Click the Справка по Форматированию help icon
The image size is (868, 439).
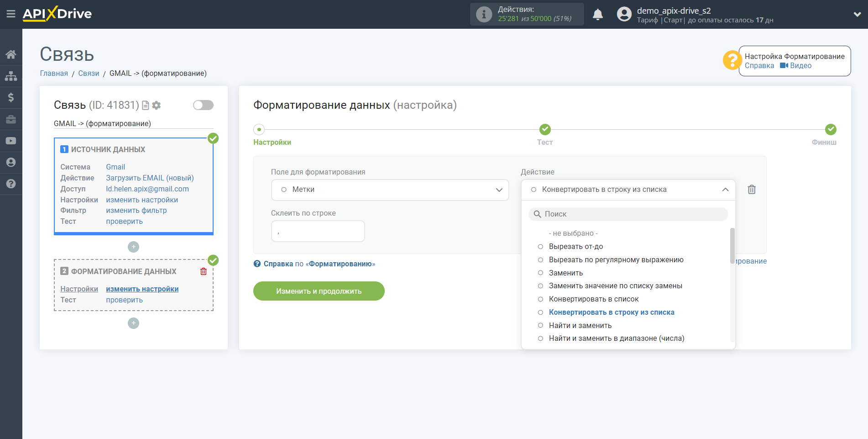click(x=257, y=264)
